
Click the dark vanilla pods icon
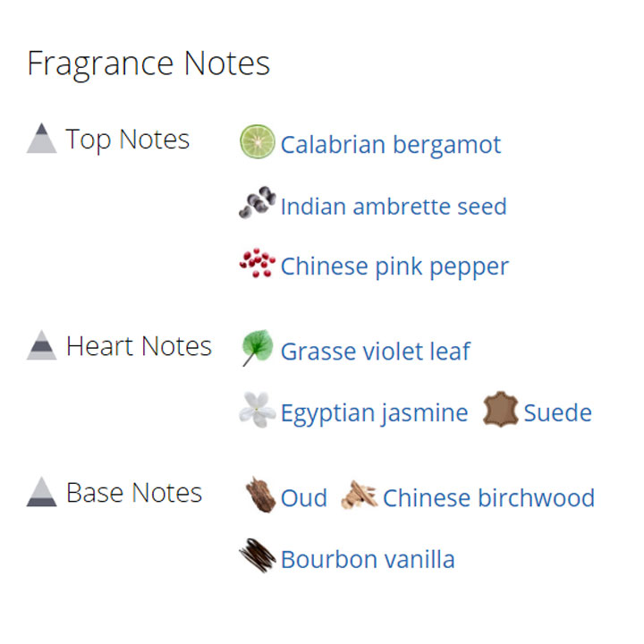(x=258, y=555)
